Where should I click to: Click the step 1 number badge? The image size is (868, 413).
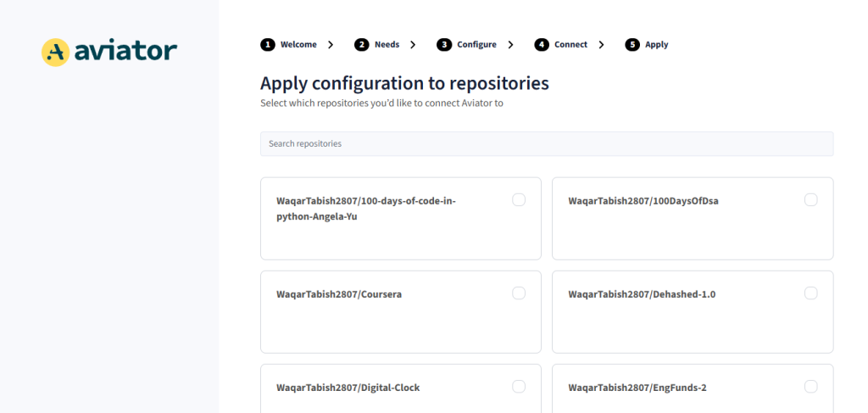267,45
